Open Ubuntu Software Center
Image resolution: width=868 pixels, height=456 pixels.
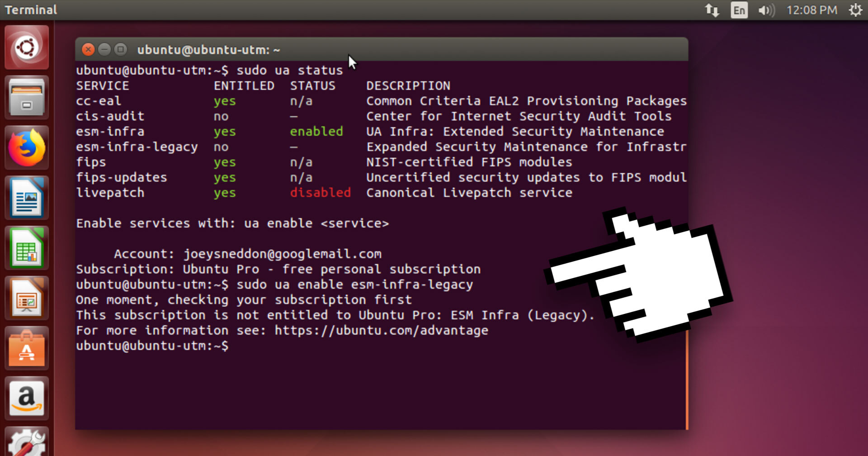click(x=27, y=349)
